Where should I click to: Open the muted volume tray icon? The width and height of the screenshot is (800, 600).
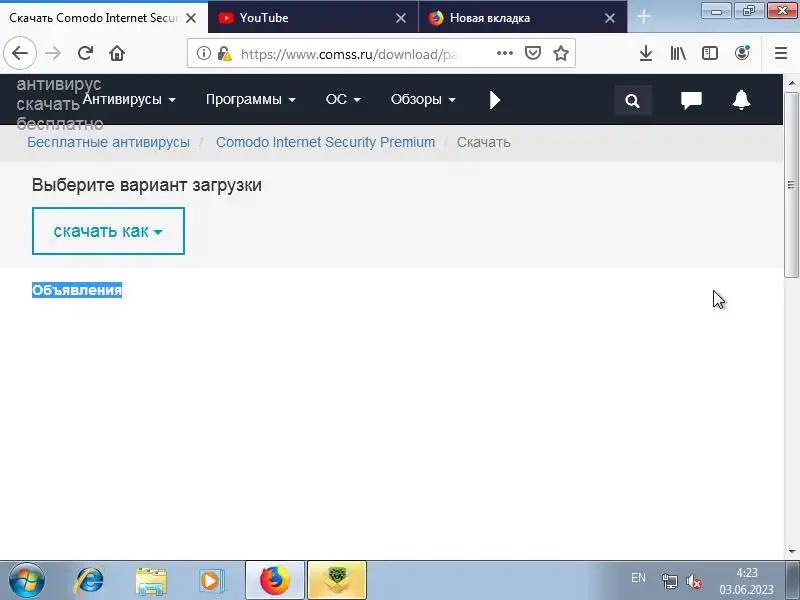[694, 581]
